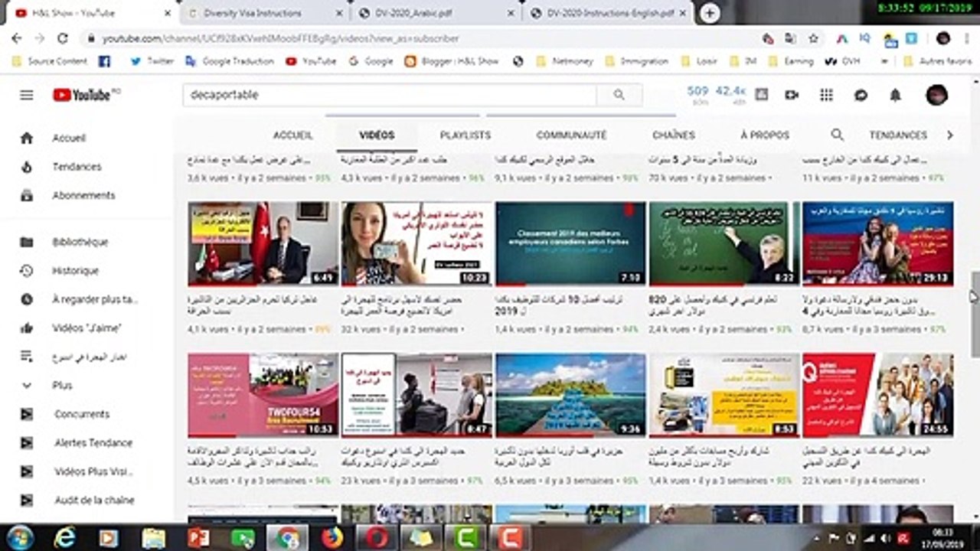Switch to the PLAYLISTS channel tab
This screenshot has height=551, width=980.
pos(465,135)
